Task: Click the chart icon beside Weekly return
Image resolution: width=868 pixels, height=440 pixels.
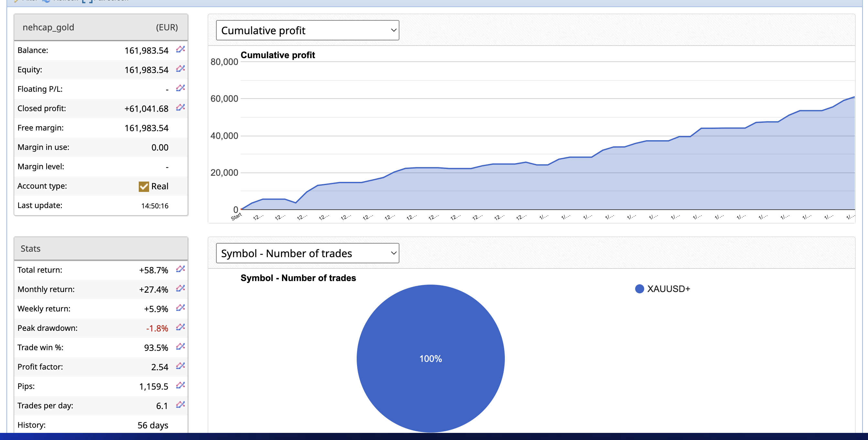Action: coord(180,308)
